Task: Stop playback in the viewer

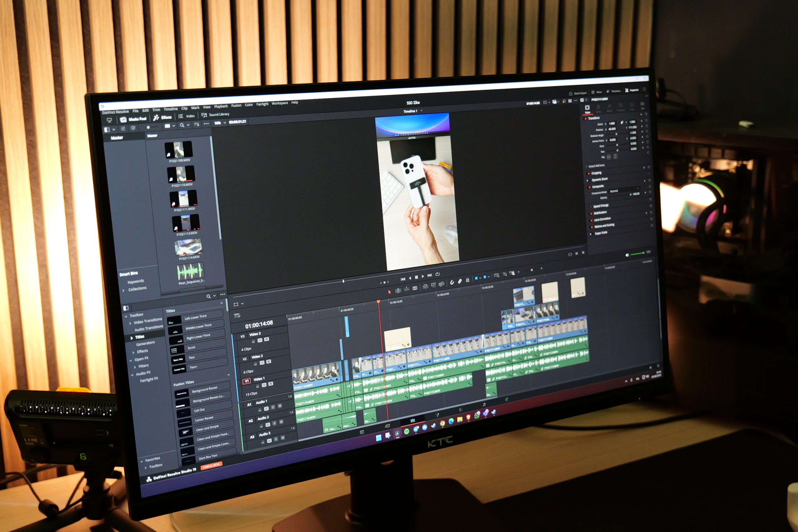Action: click(x=416, y=277)
